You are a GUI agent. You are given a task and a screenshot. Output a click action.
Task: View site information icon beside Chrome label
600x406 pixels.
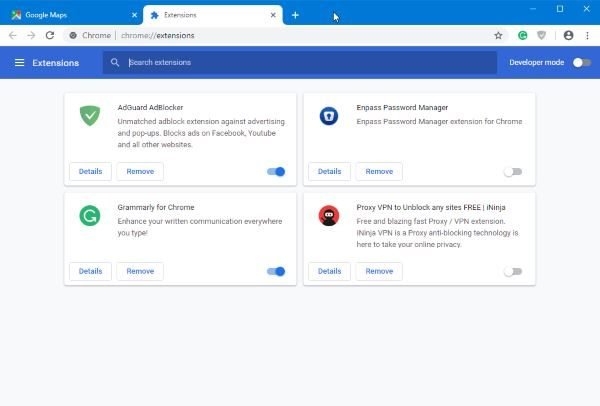pyautogui.click(x=73, y=36)
